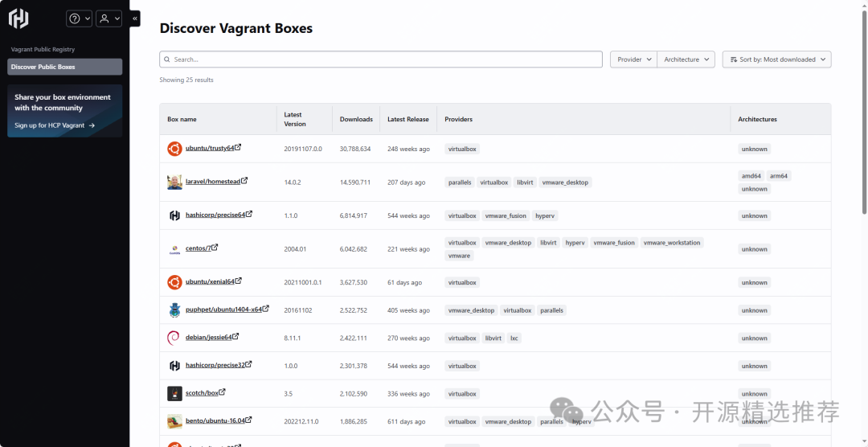Click external-link icon after hashicorp/precise64
868x447 pixels.
(x=249, y=214)
